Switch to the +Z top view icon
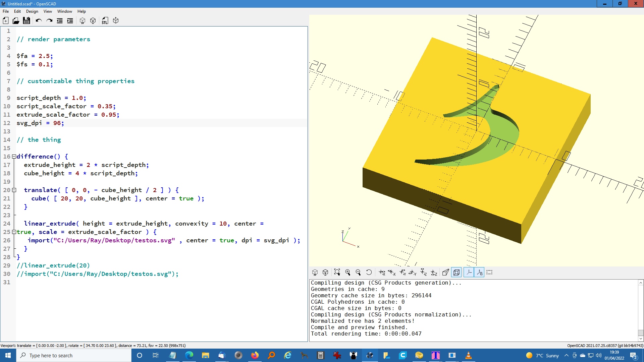Image resolution: width=644 pixels, height=362 pixels. coord(424,273)
